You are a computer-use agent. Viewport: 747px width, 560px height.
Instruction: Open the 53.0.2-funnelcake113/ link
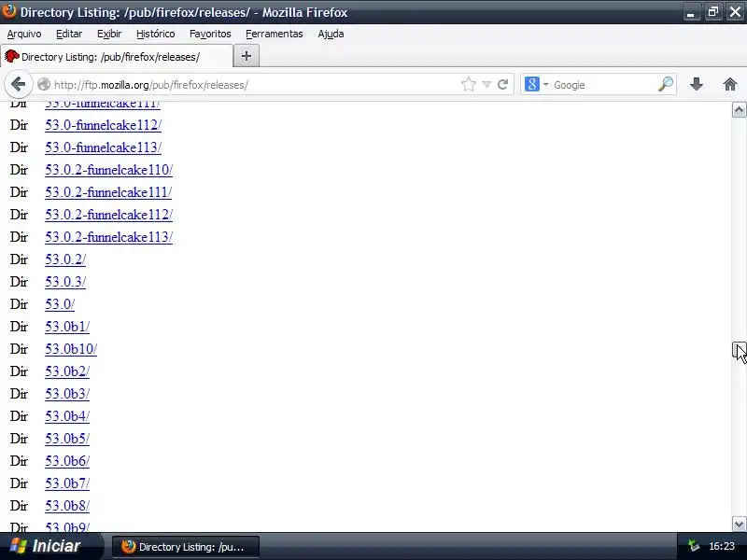pyautogui.click(x=108, y=237)
